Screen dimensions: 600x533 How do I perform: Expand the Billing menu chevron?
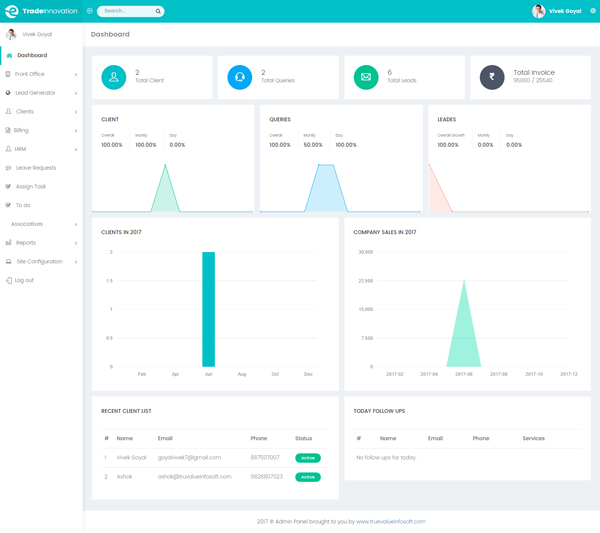tap(76, 130)
